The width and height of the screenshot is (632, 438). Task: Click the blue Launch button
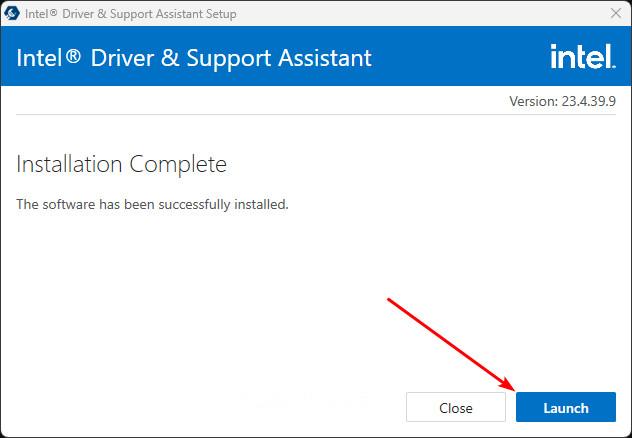pos(565,407)
